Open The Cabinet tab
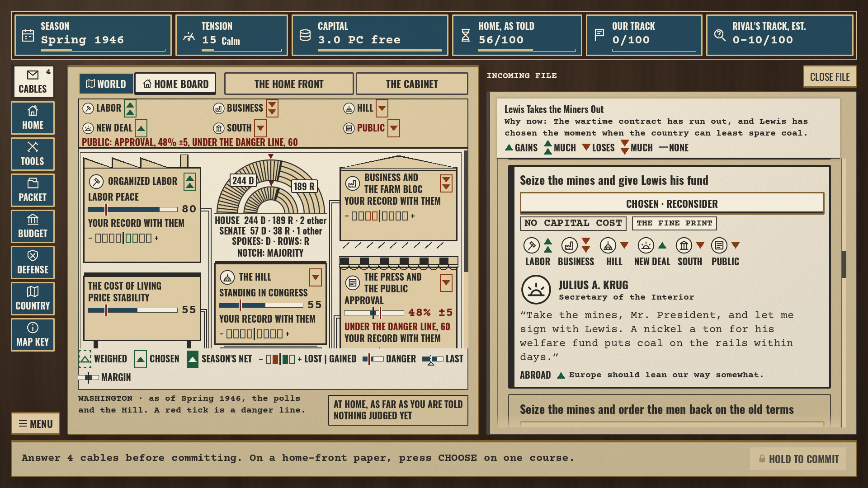This screenshot has height=488, width=868. pos(412,84)
